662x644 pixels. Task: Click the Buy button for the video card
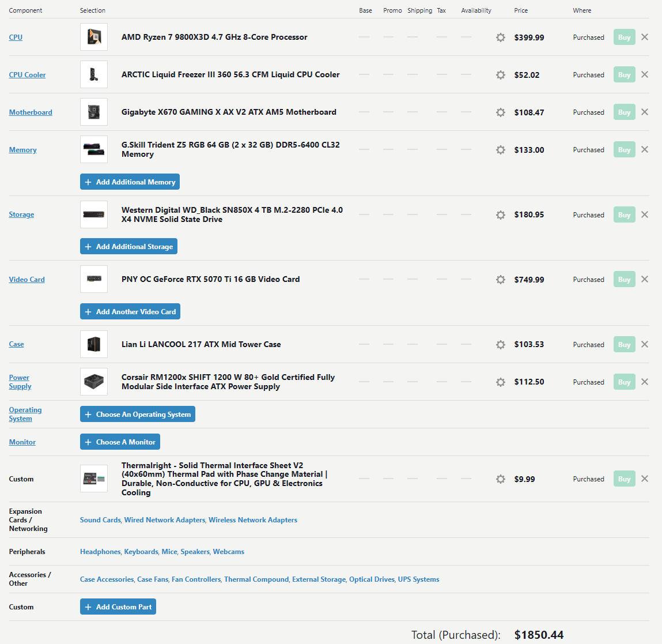(624, 279)
